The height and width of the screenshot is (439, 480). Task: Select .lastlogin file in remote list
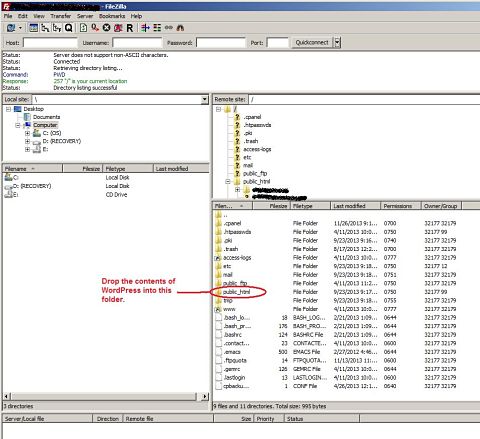tap(234, 378)
